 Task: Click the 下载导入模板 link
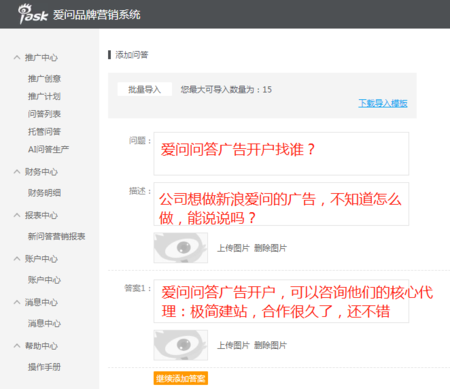pos(383,103)
